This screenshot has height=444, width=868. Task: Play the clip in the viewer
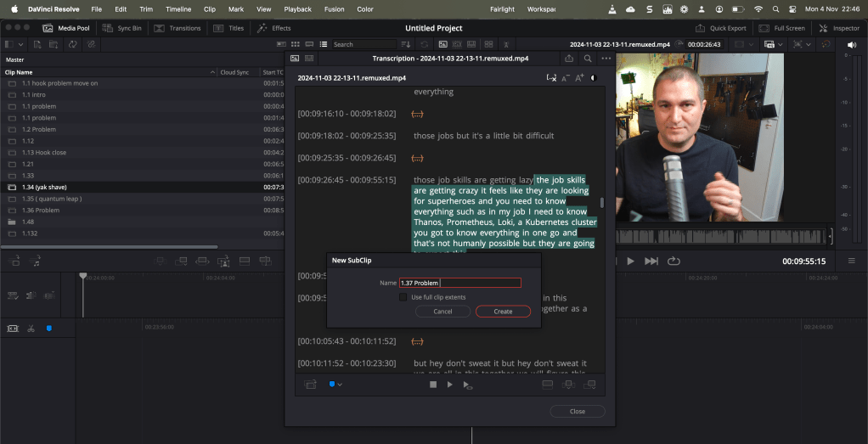(630, 261)
